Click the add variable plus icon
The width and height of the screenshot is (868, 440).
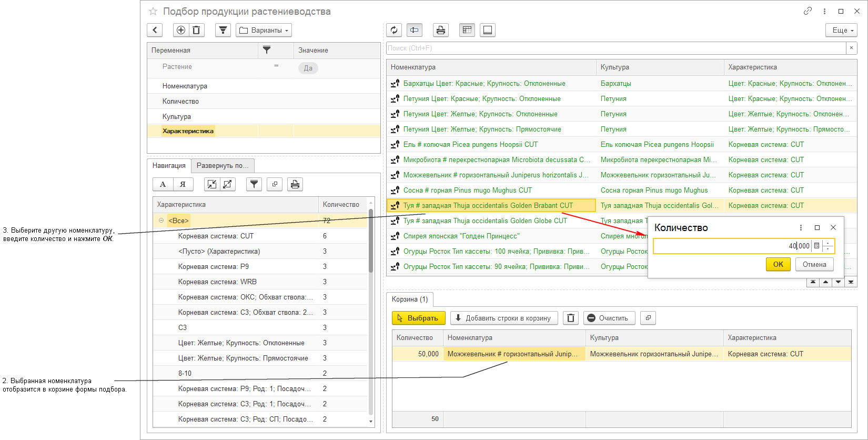pos(180,30)
